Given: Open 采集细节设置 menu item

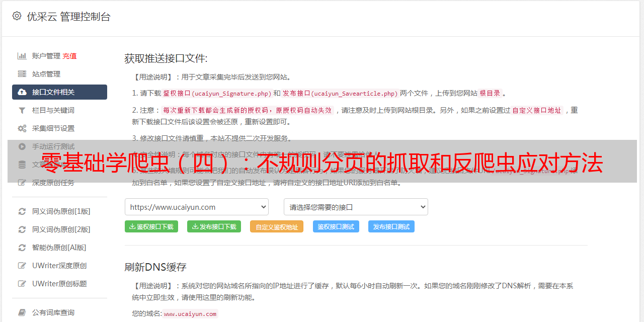Looking at the screenshot, I should pos(59,128).
